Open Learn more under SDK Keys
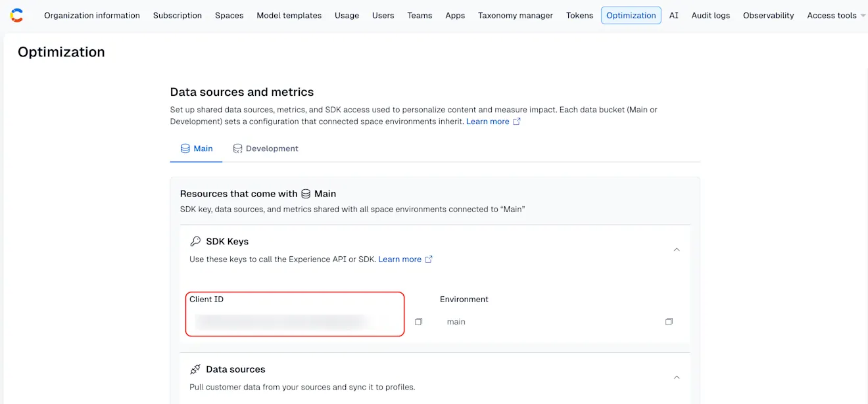868x404 pixels. coord(400,259)
